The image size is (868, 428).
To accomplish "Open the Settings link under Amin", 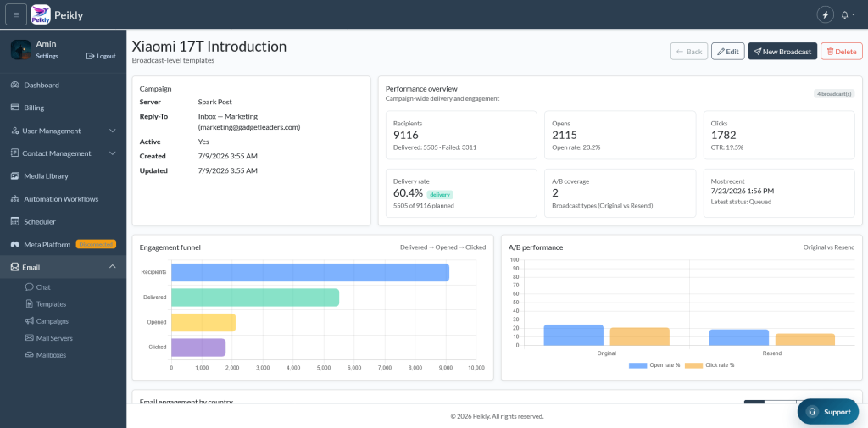I will [x=47, y=56].
